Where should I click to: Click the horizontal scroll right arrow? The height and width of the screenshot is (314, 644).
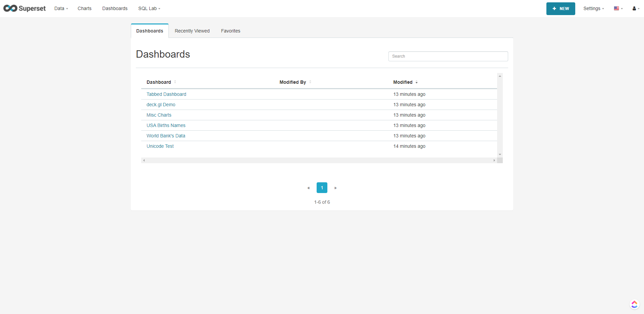pos(494,160)
